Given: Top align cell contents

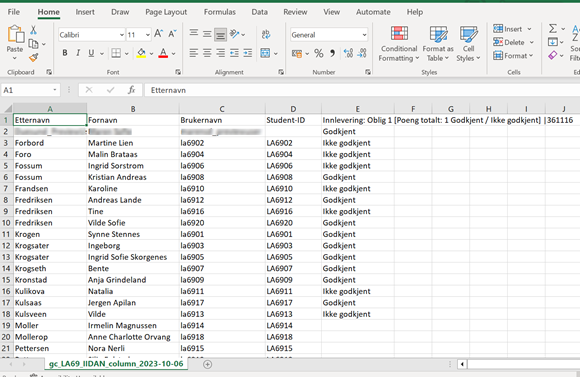Looking at the screenshot, I should (193, 34).
